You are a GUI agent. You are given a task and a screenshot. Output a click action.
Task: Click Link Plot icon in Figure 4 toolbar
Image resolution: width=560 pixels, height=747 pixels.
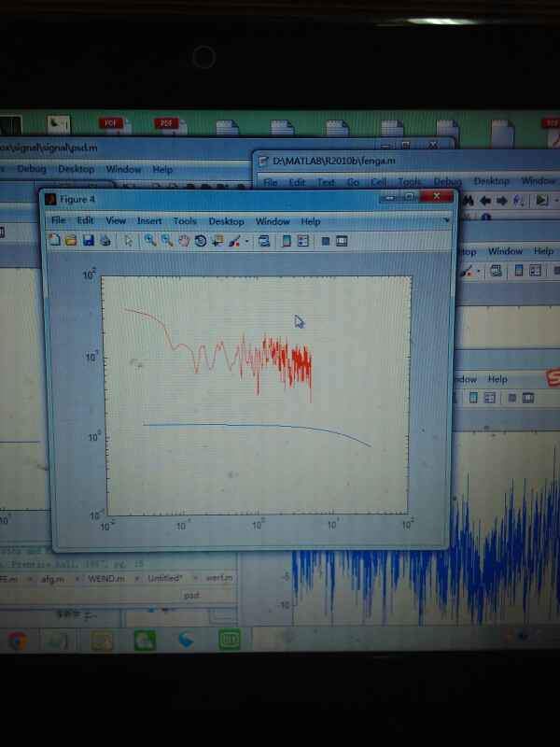point(264,242)
